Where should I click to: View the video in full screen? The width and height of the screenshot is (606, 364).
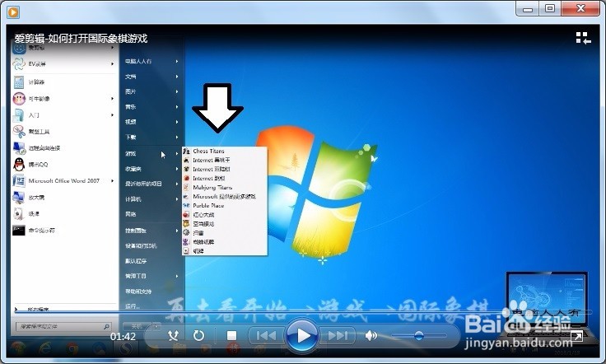pos(576,337)
